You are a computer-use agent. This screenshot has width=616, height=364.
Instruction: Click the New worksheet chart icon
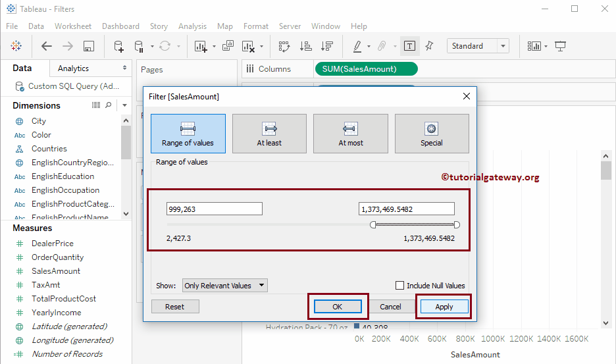click(201, 46)
